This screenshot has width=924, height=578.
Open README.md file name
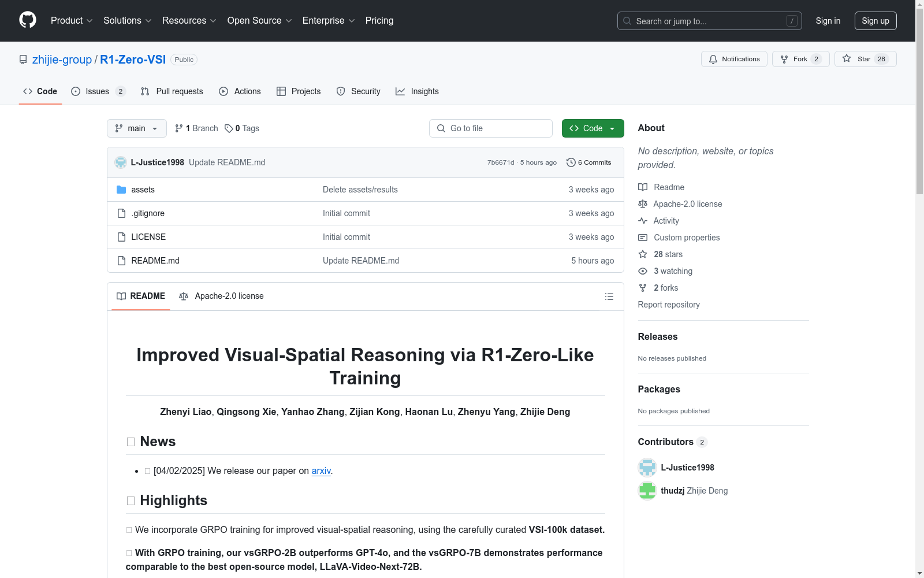[x=155, y=261]
